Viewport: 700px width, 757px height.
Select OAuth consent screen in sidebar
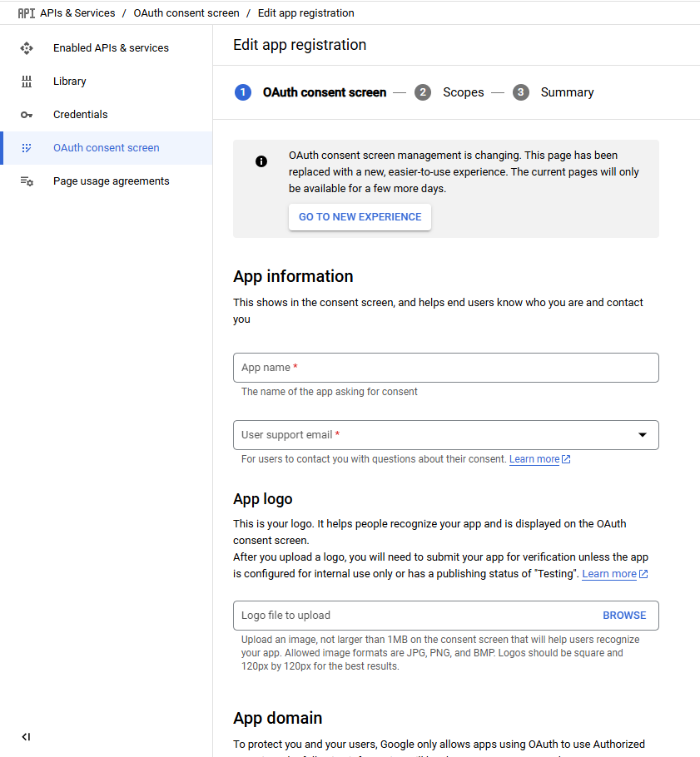(107, 148)
